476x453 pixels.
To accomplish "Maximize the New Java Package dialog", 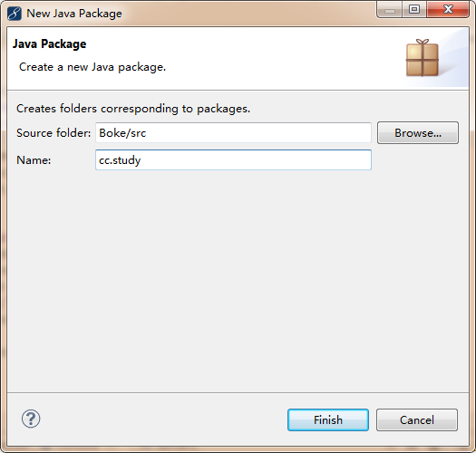I will pyautogui.click(x=414, y=9).
